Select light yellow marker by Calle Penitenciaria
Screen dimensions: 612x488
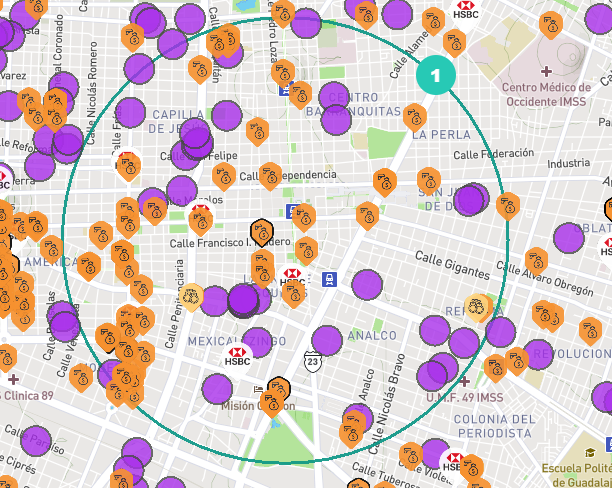tap(191, 297)
